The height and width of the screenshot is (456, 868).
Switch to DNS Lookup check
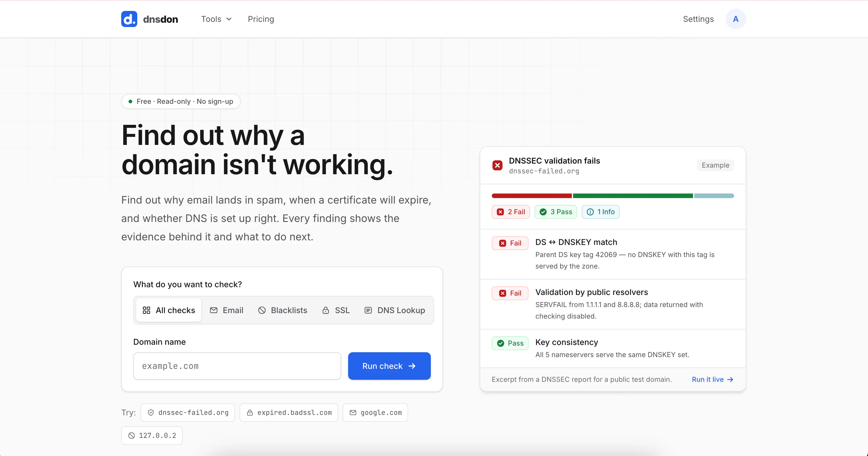[x=395, y=310]
